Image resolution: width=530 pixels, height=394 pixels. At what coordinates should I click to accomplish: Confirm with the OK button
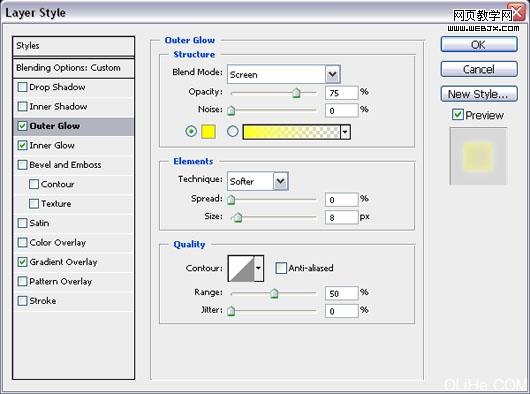[479, 45]
